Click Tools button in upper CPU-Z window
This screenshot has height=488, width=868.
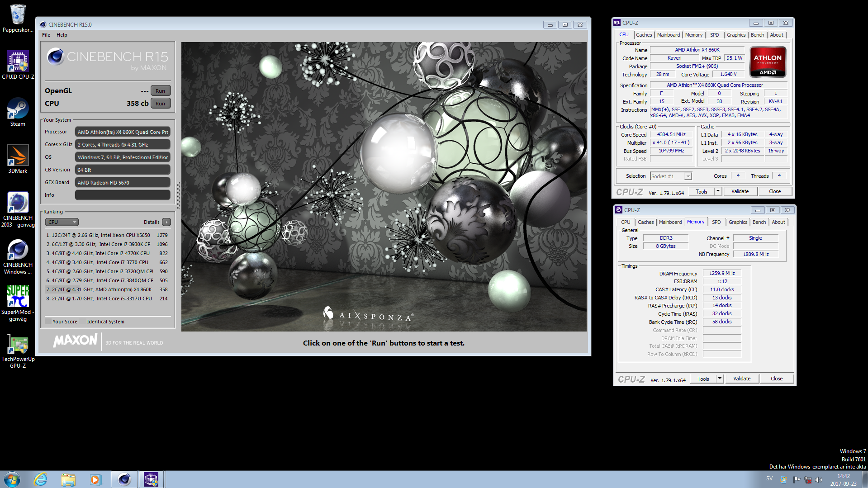(x=702, y=191)
